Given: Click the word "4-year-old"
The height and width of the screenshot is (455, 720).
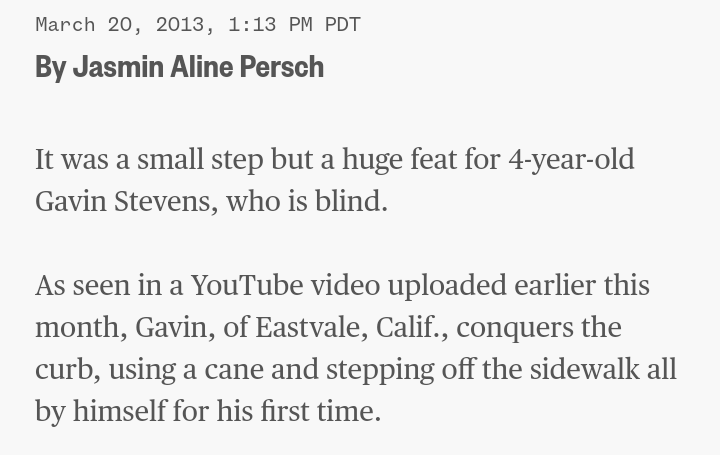Looking at the screenshot, I should coord(571,159).
